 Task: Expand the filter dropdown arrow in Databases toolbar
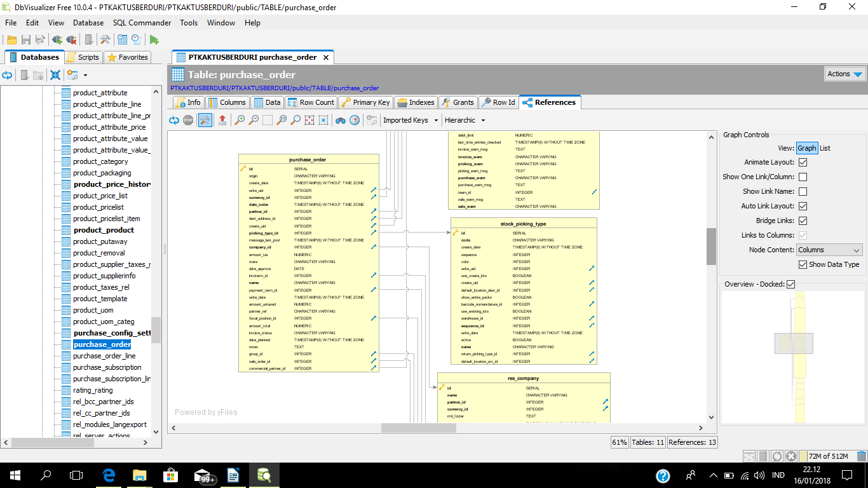(x=85, y=75)
